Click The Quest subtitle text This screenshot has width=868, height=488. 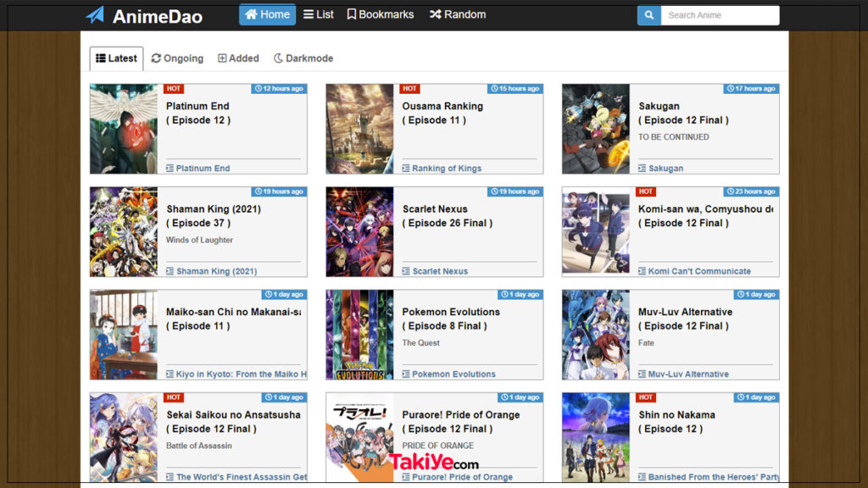[x=420, y=342]
